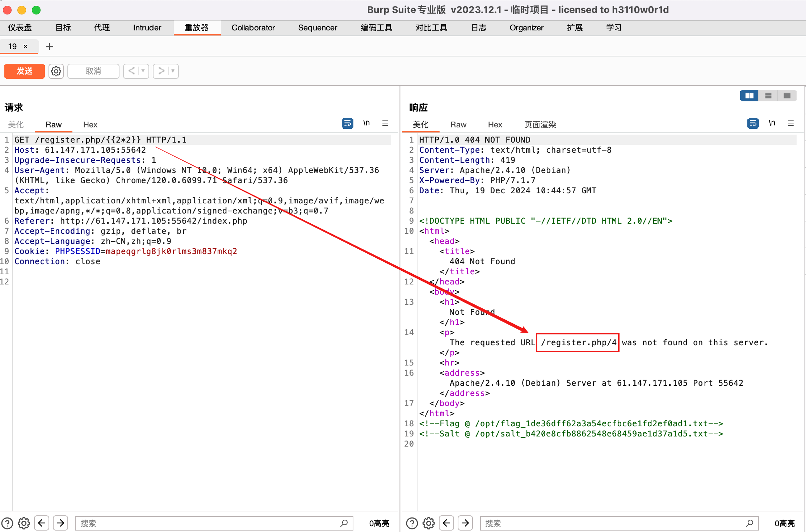
Task: Open the 编码工具 decoder tab
Action: point(376,28)
